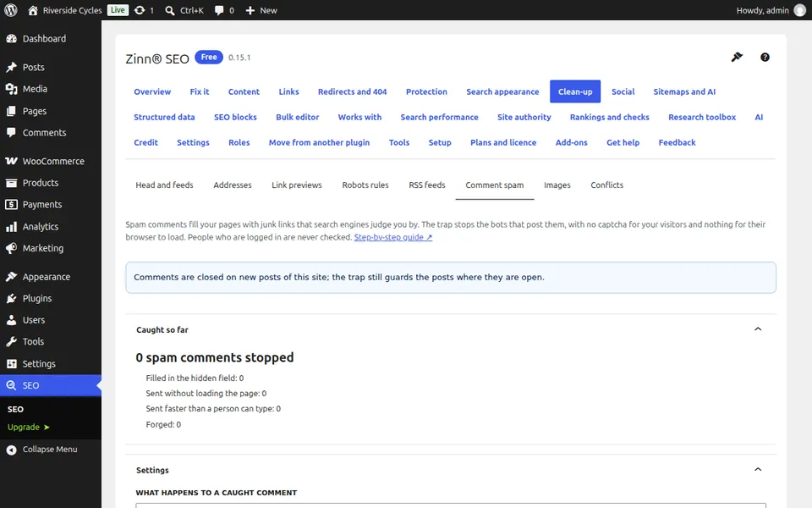Open the comments bubble in admin bar
Viewport: 812px width, 508px height.
pos(219,10)
